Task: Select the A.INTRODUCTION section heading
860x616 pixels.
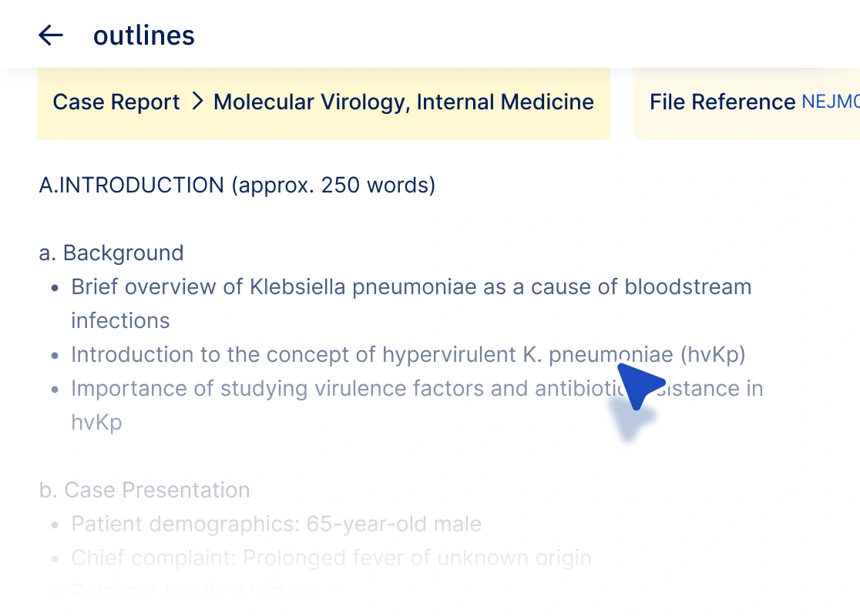Action: pos(237,186)
